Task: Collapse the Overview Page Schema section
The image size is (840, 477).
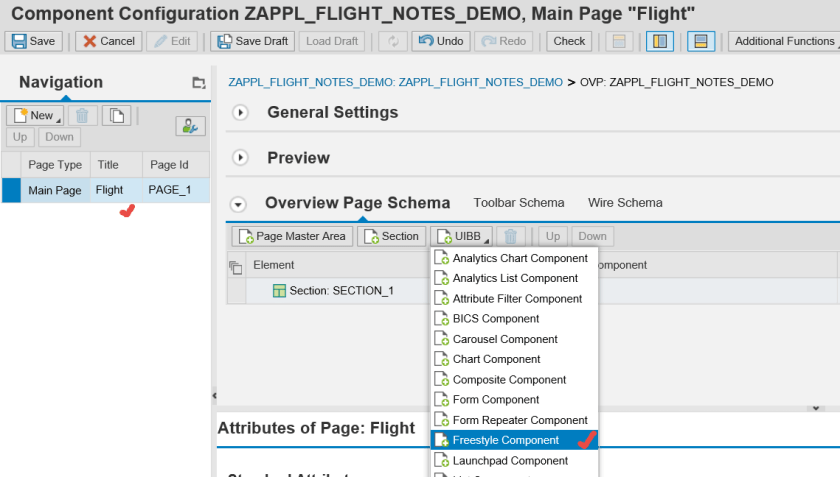Action: pos(239,204)
